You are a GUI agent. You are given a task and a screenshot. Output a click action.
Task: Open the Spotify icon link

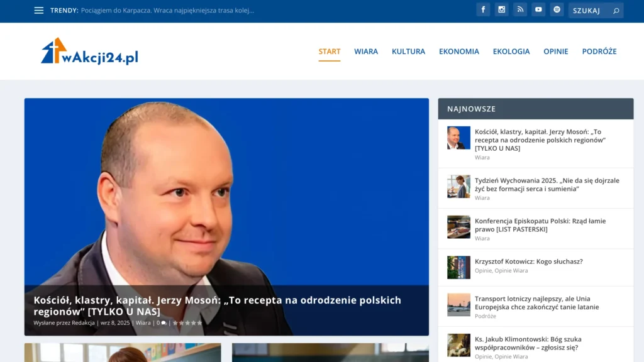(x=557, y=9)
